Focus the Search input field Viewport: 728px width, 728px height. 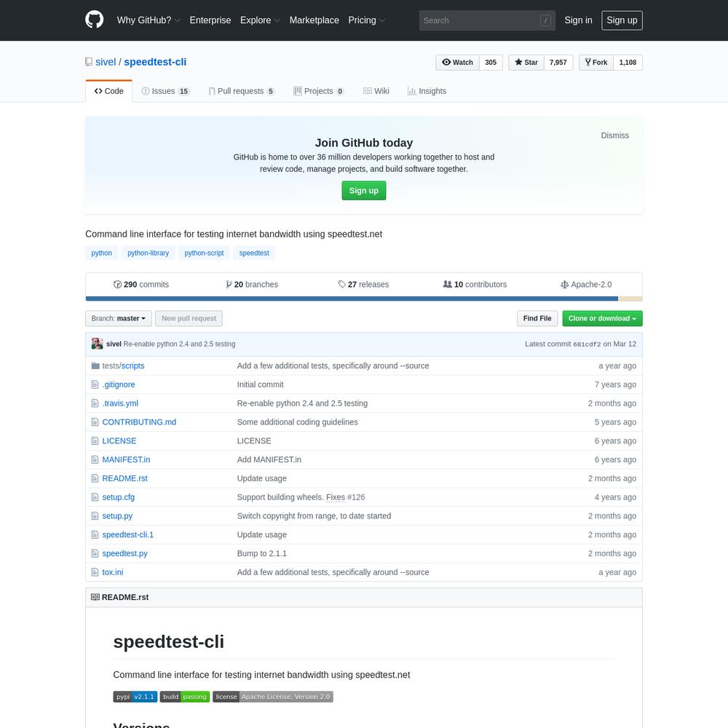tap(487, 20)
